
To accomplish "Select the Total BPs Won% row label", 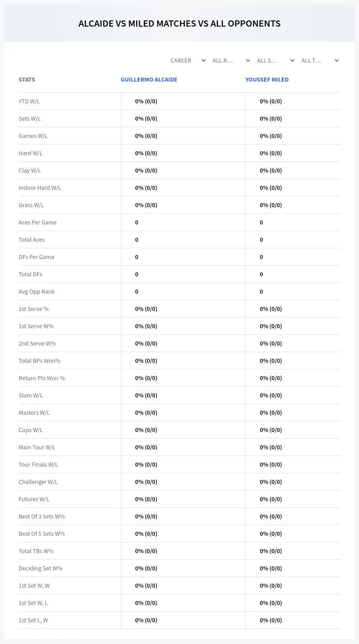I will click(39, 361).
